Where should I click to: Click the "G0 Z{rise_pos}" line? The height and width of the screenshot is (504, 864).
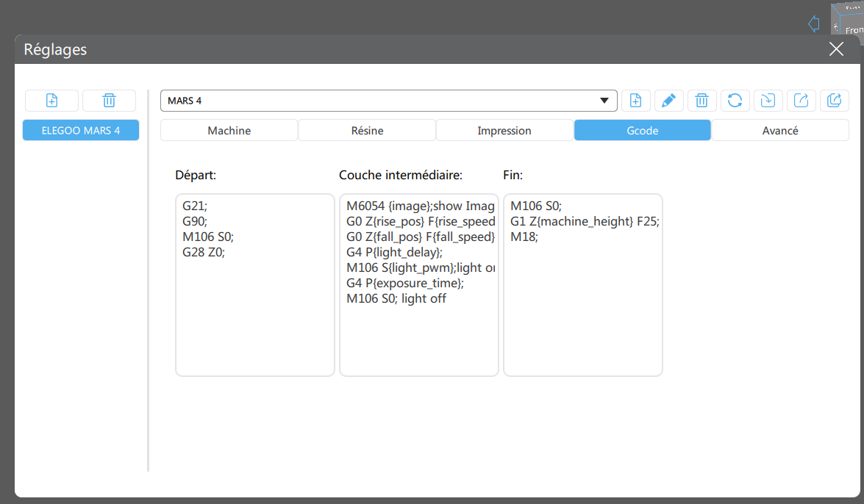(x=421, y=221)
